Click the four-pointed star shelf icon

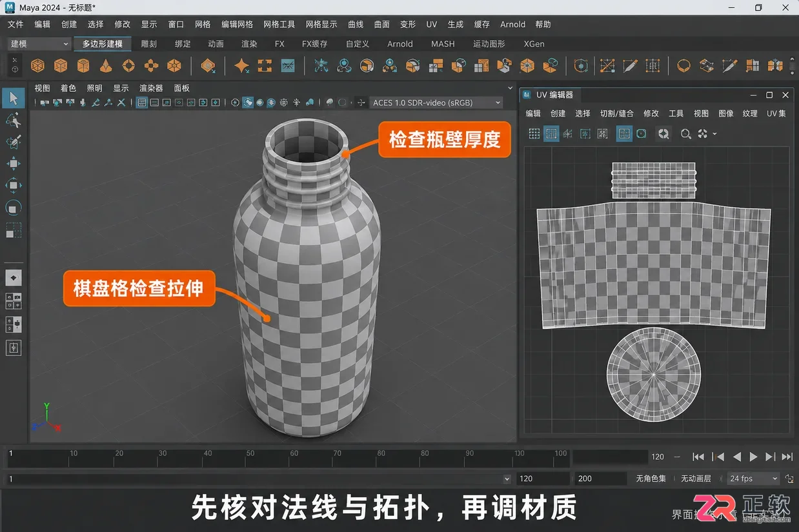[x=241, y=66]
